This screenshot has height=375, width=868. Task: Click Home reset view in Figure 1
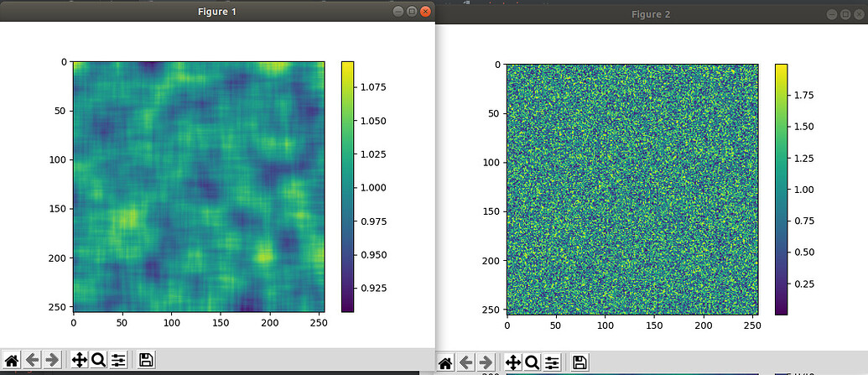[x=13, y=360]
